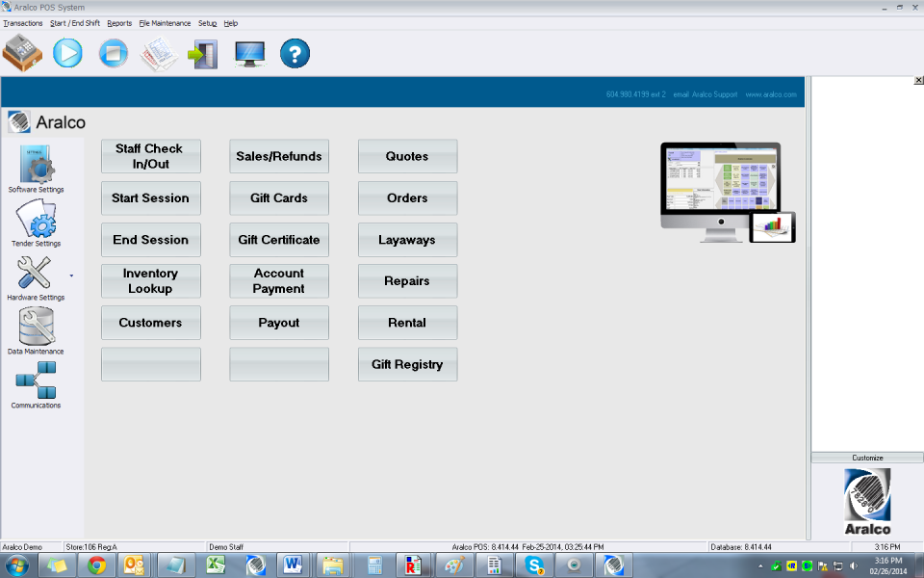The image size is (924, 578).
Task: Open Data Maintenance from the sidebar
Action: pyautogui.click(x=36, y=330)
